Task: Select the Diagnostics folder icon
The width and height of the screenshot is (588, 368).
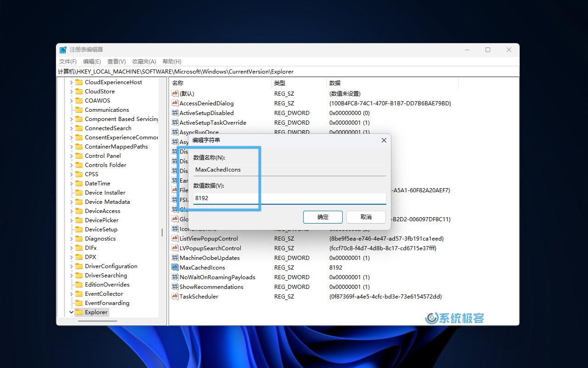Action: 79,239
